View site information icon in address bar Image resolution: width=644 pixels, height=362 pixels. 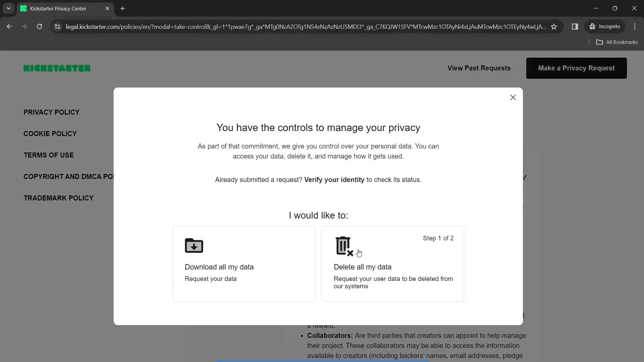(x=57, y=26)
